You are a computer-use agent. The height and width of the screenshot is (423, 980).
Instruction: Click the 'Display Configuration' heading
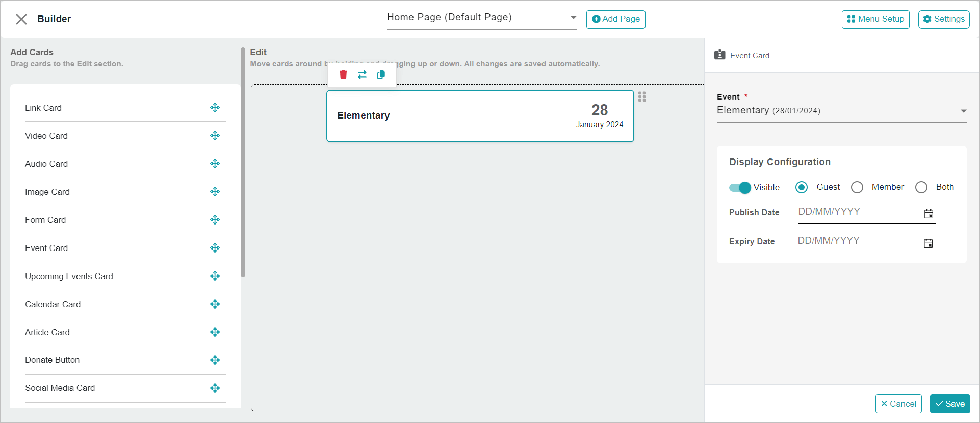pos(780,162)
